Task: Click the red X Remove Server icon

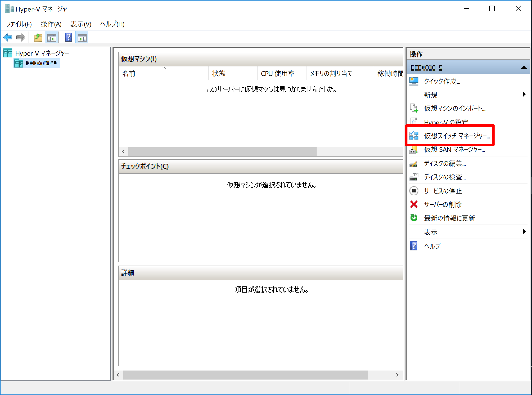Action: [414, 204]
